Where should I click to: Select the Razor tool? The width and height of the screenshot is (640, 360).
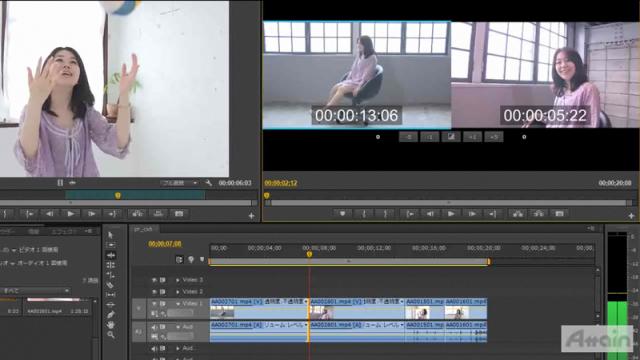coord(110,285)
